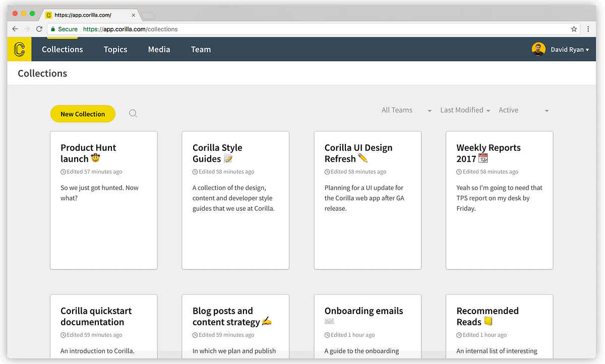Click the bookmark star in the address bar
Viewport: 605px width, 364px height.
[574, 29]
